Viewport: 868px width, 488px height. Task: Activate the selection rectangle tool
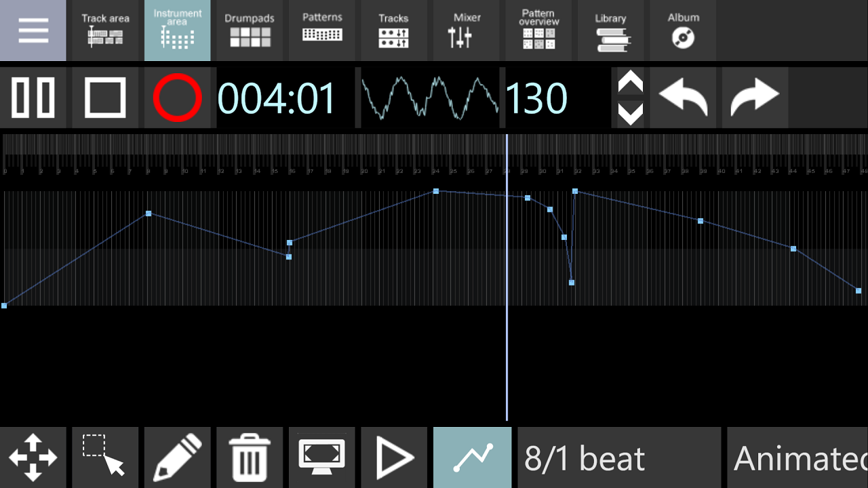tap(105, 457)
